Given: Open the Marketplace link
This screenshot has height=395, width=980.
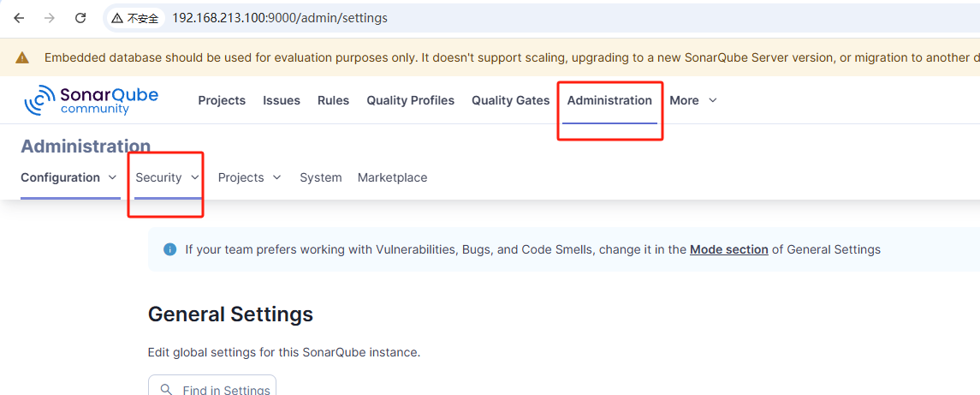Looking at the screenshot, I should click(x=392, y=177).
